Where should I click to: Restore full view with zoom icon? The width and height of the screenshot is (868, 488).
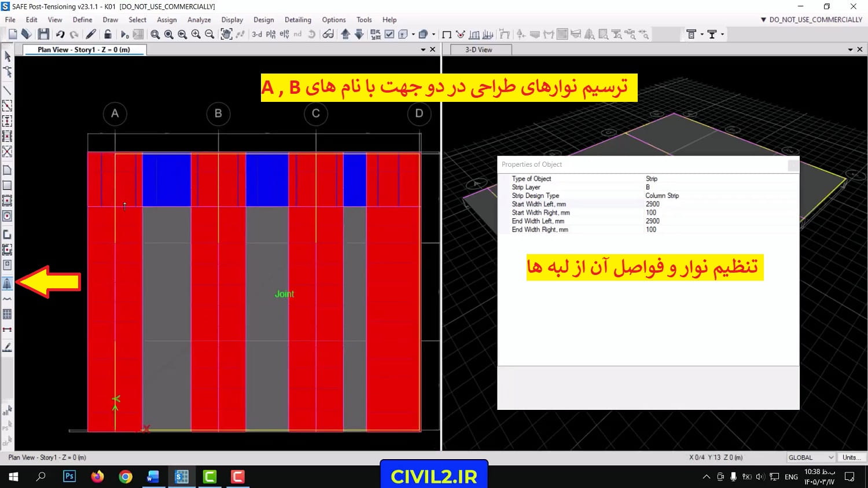click(169, 34)
